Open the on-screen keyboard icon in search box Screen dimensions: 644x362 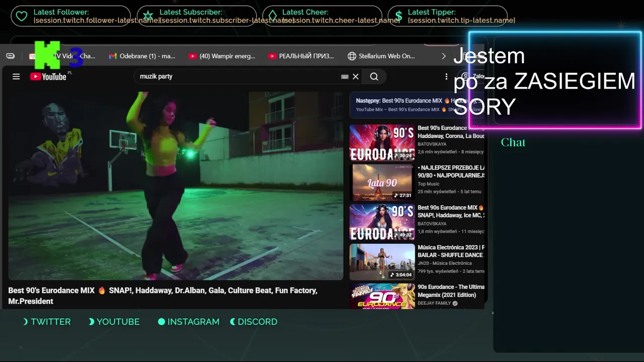pyautogui.click(x=345, y=76)
